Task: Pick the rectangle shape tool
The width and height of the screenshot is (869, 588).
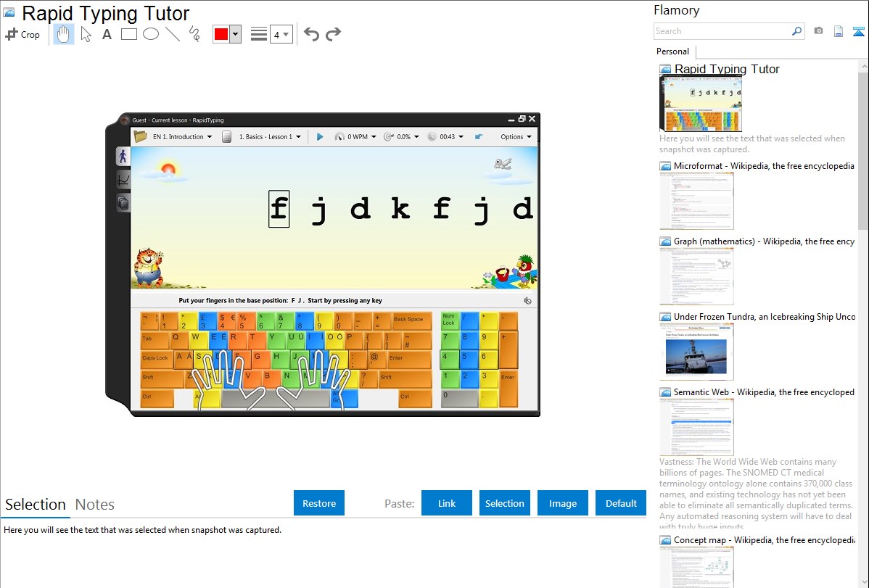Action: [129, 34]
